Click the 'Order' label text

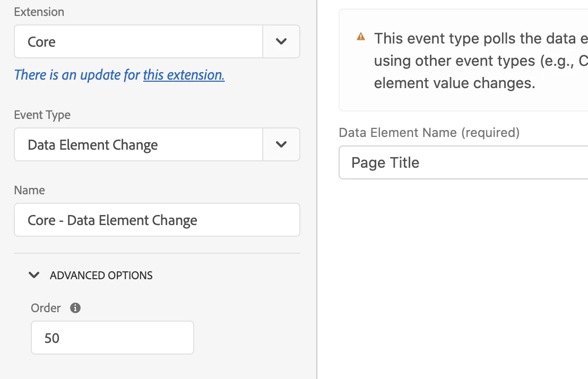(46, 308)
